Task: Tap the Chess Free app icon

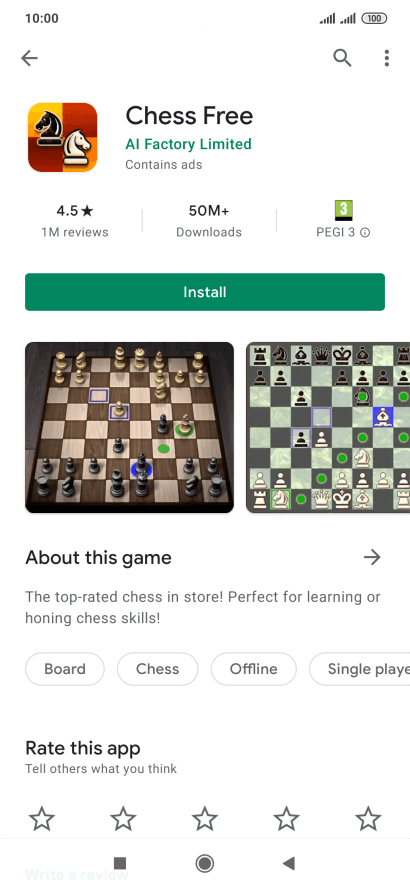Action: coord(62,138)
